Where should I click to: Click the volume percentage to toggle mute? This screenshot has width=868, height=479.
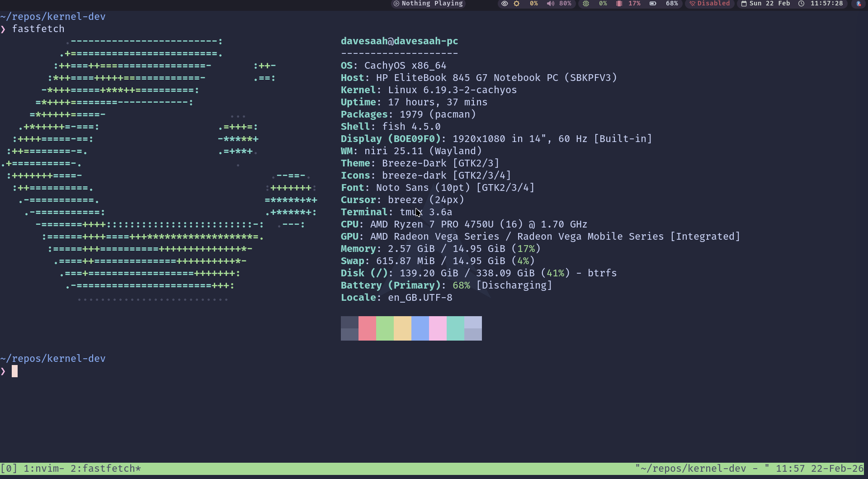[564, 4]
